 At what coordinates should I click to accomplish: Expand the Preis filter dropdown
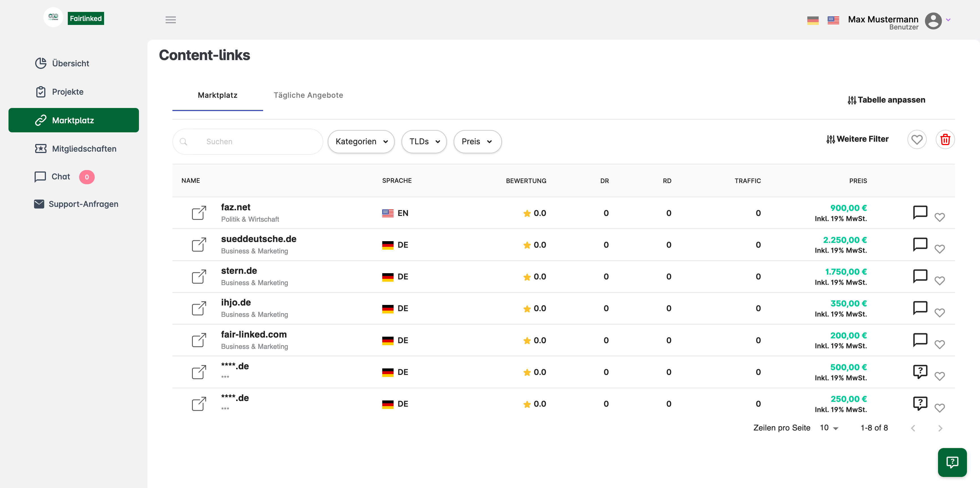point(478,141)
